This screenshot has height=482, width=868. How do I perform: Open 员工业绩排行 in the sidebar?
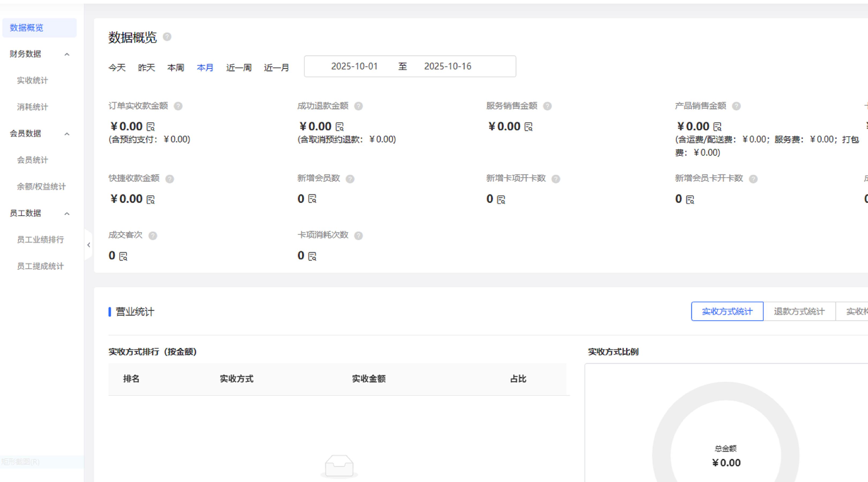coord(40,240)
